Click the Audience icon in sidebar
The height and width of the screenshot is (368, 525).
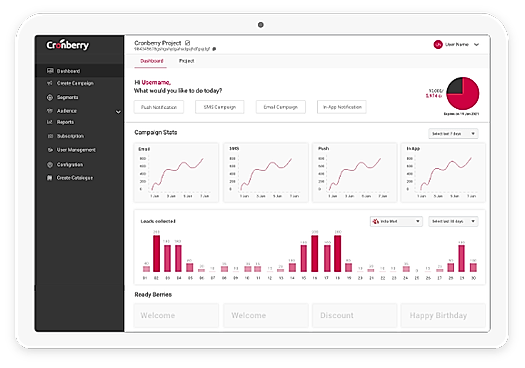(50, 111)
